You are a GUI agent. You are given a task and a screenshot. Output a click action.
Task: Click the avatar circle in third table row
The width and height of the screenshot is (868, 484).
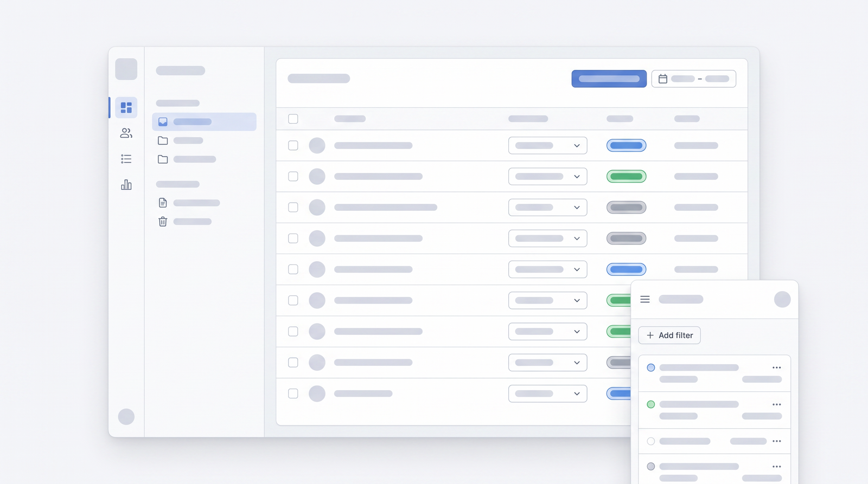(x=317, y=207)
